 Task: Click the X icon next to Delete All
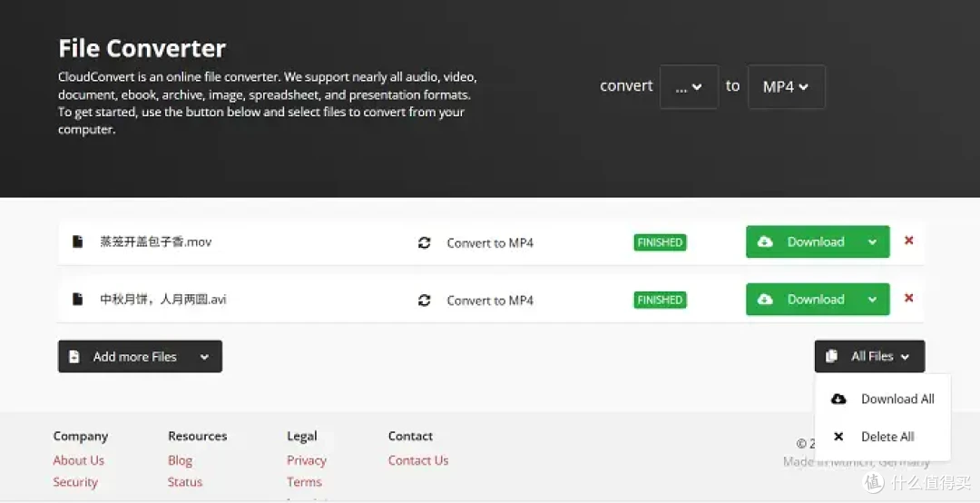point(838,437)
